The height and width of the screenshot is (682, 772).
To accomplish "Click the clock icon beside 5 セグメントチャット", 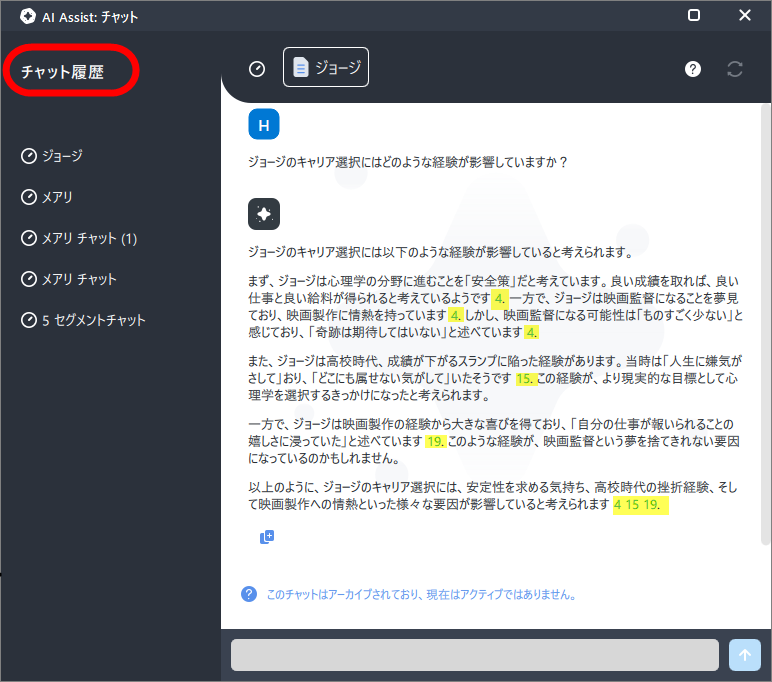I will pos(29,320).
